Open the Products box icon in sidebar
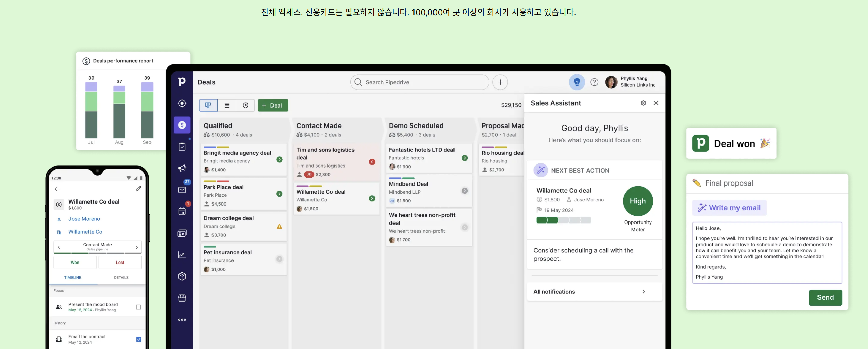The width and height of the screenshot is (868, 349). pos(182,276)
